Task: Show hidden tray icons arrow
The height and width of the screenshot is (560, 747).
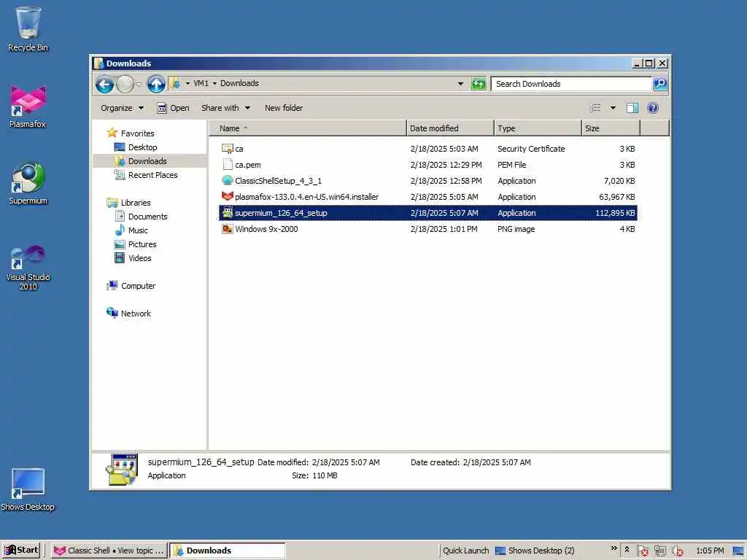Action: pyautogui.click(x=627, y=549)
